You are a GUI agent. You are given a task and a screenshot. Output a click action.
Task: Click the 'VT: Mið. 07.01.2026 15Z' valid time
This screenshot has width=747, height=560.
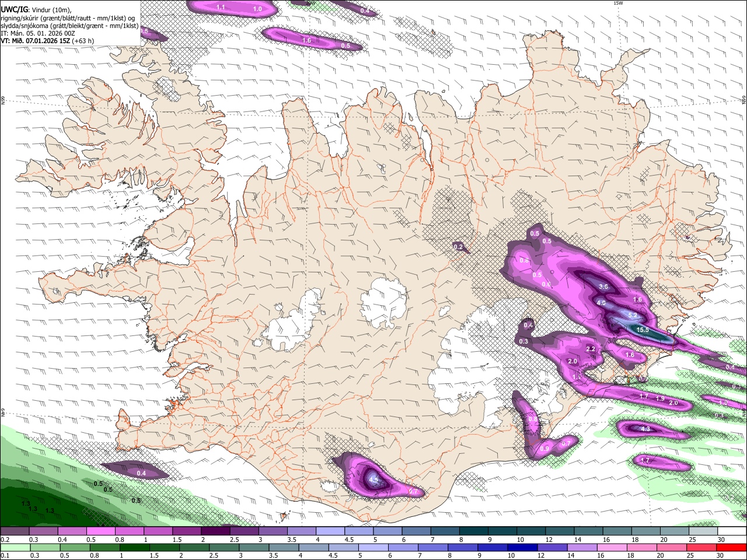(36, 41)
